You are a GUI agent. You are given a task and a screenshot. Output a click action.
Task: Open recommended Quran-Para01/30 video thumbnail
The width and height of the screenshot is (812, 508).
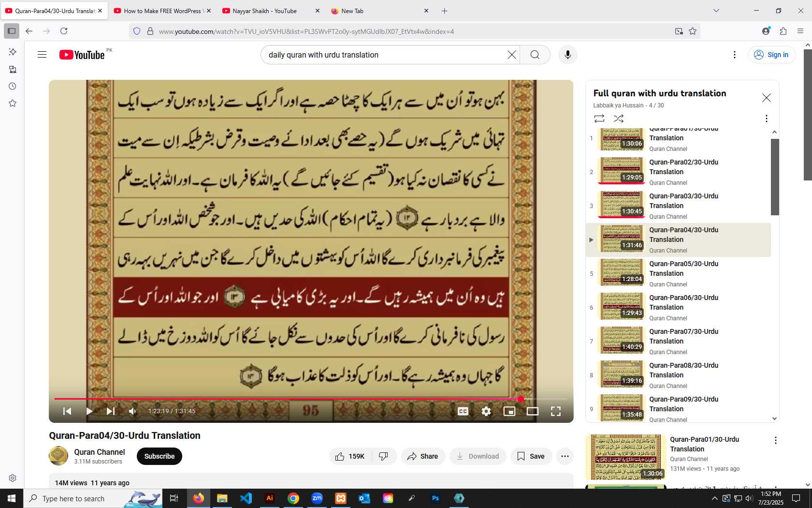tap(625, 457)
